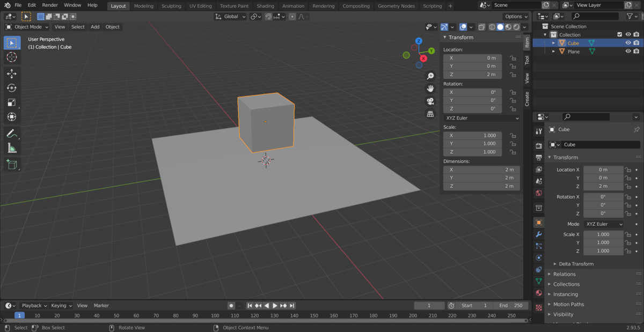Click the red X axis gizmo ball
644x332 pixels.
tap(423, 58)
